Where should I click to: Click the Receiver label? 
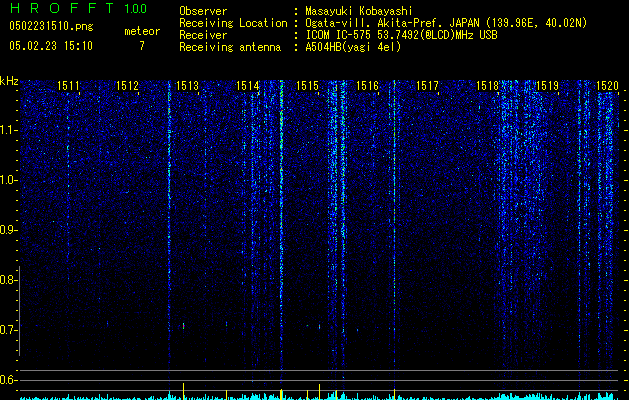point(203,35)
